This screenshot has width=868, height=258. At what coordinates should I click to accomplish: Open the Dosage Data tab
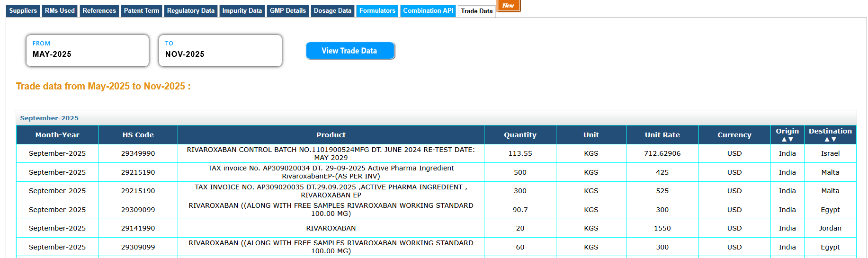(332, 11)
